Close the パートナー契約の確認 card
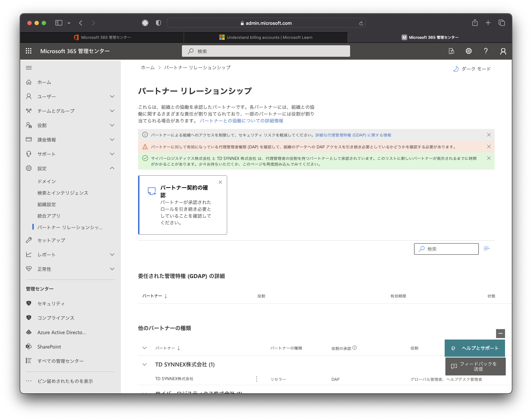Image resolution: width=532 pixels, height=420 pixels. coord(220,182)
